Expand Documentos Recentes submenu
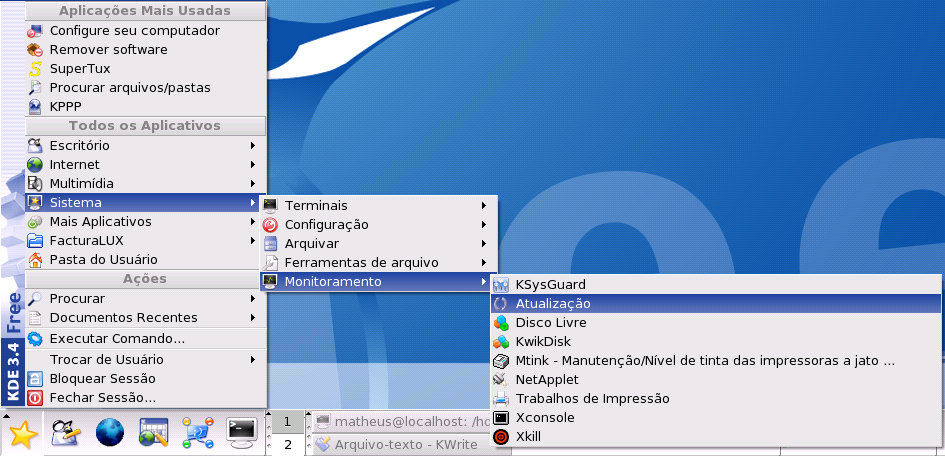945x456 pixels. tap(145, 317)
